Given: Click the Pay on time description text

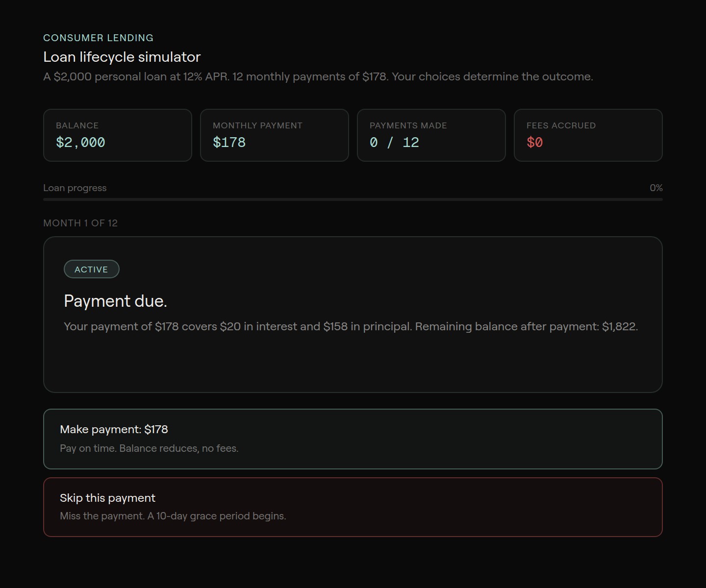Looking at the screenshot, I should tap(149, 448).
